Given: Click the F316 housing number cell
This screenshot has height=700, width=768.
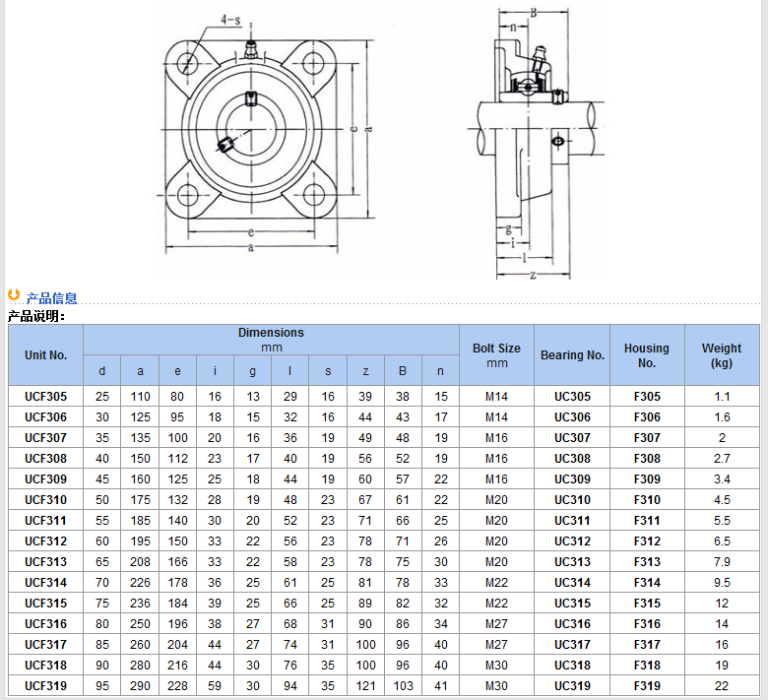Looking at the screenshot, I should pos(647,624).
